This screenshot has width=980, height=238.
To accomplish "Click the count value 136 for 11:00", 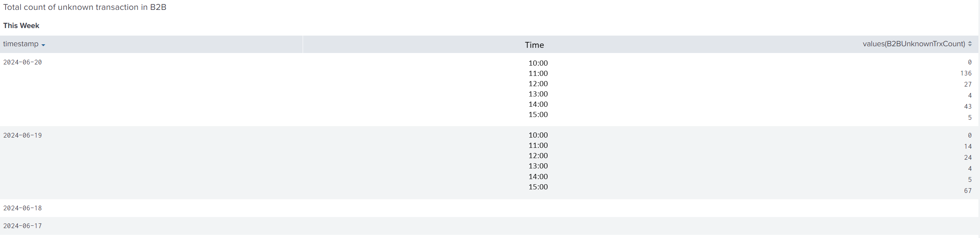I will (966, 73).
